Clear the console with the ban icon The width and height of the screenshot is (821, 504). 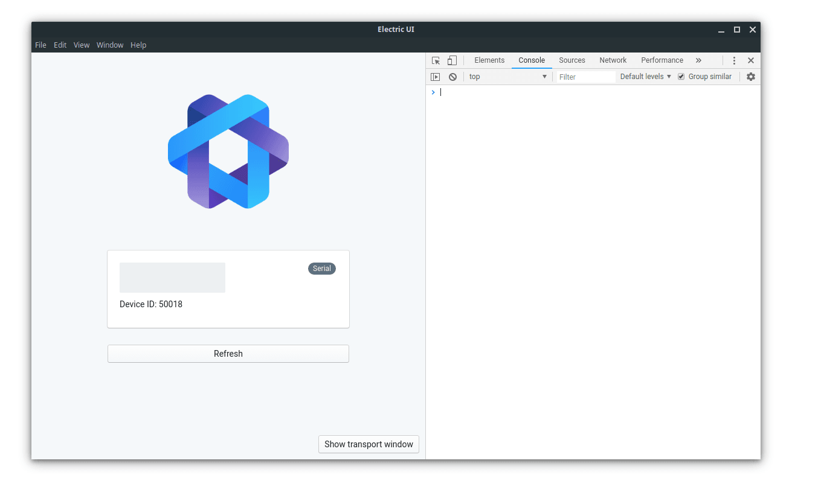(452, 77)
